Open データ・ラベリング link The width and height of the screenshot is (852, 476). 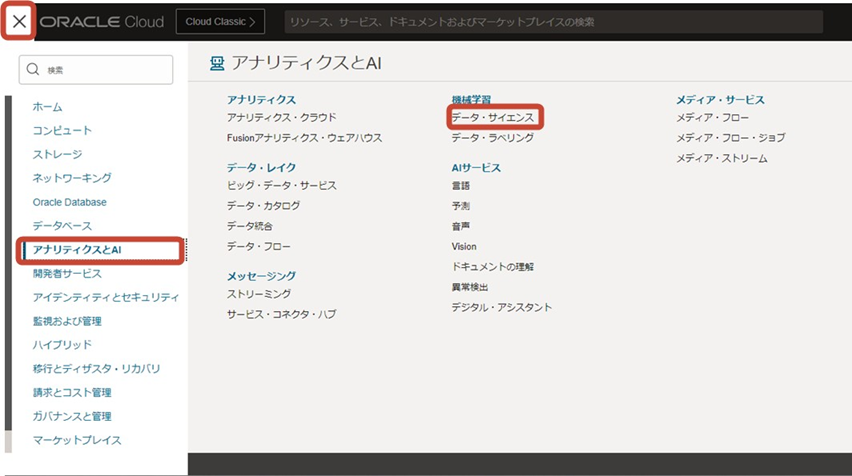coord(492,138)
